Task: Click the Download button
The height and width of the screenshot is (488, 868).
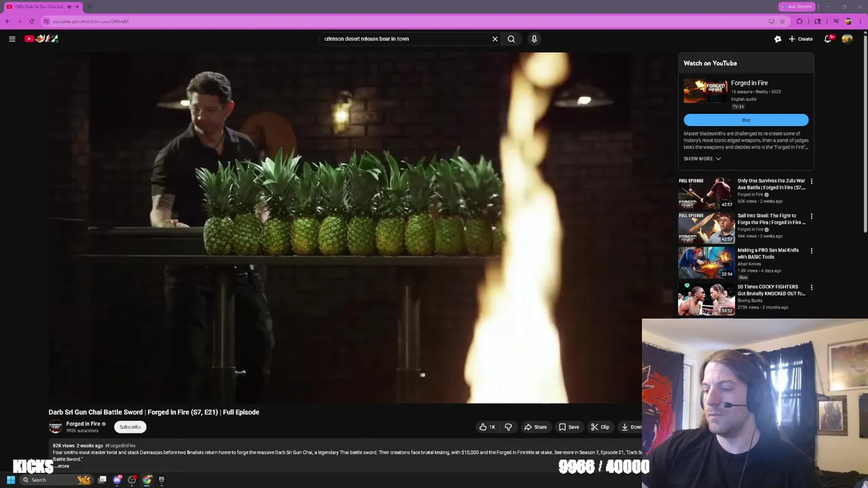Action: tap(631, 427)
